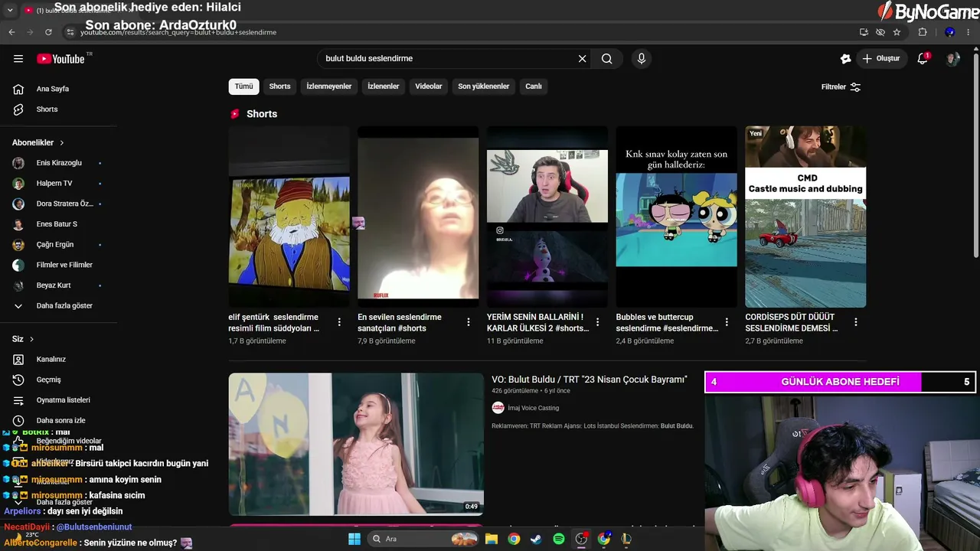The height and width of the screenshot is (551, 980).
Task: Select the Son yüklenenler filter chip
Action: [484, 86]
